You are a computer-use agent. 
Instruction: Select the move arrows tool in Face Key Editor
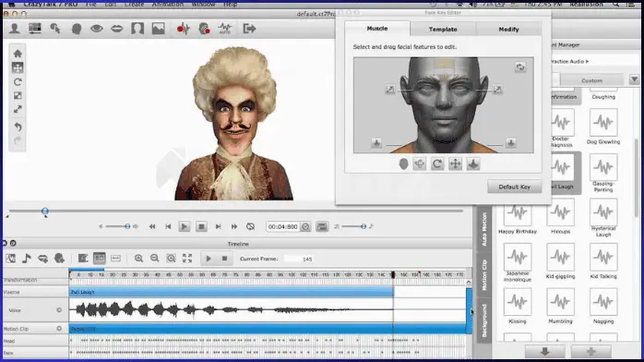pos(455,164)
